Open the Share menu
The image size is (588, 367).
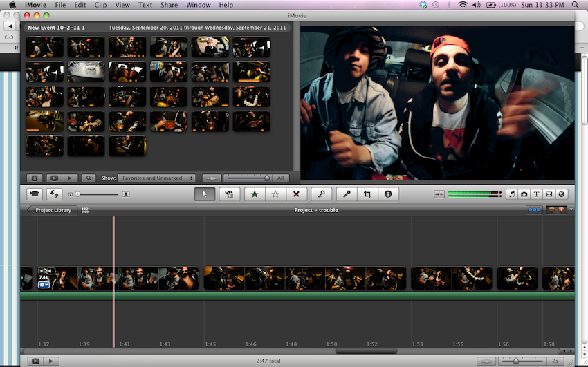pos(168,5)
